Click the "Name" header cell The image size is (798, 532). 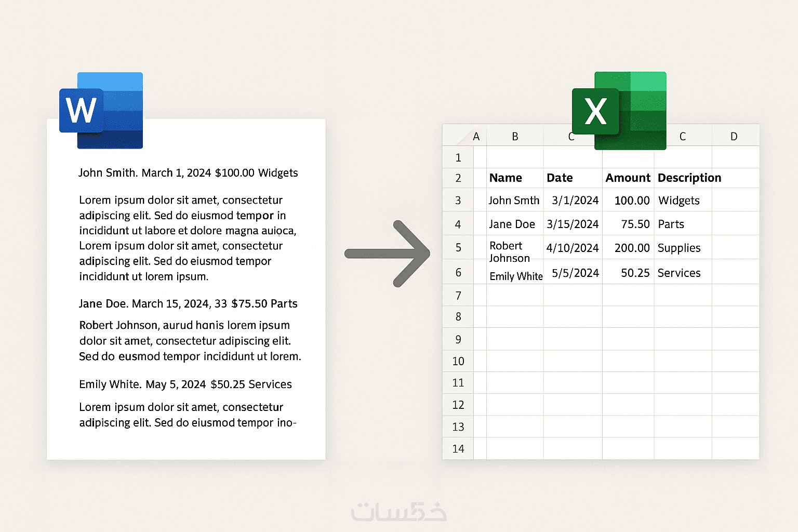tap(515, 178)
